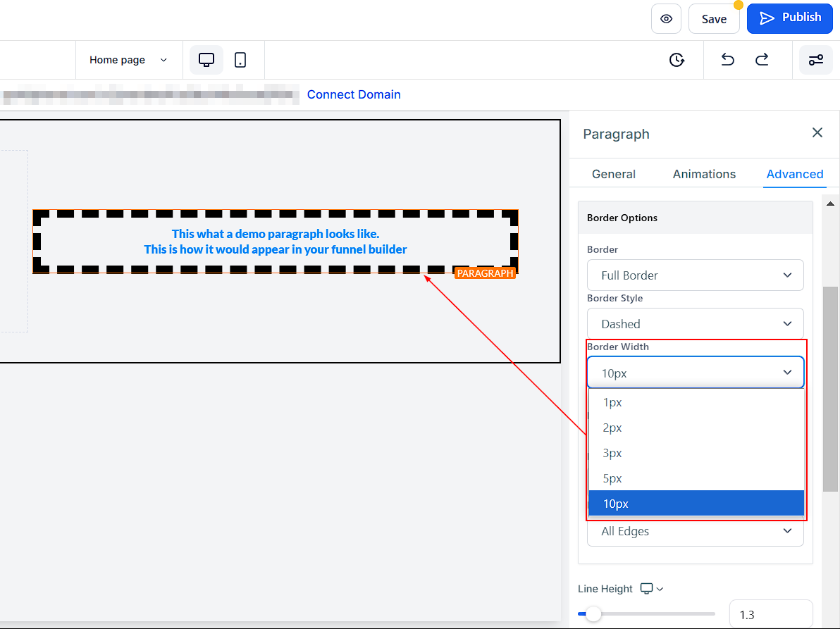Image resolution: width=840 pixels, height=629 pixels.
Task: Open the Border Style Dashed dropdown
Action: (695, 324)
